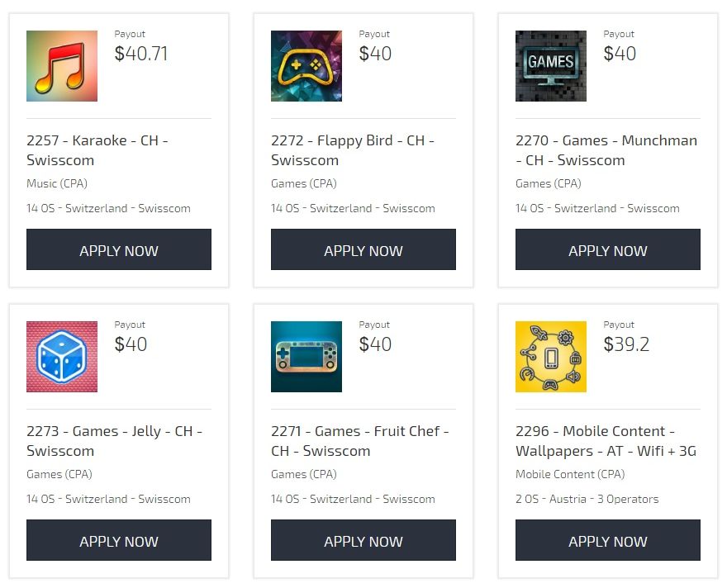Open the 2257 - Karaoke - CH title
The width and height of the screenshot is (727, 588).
click(x=97, y=150)
